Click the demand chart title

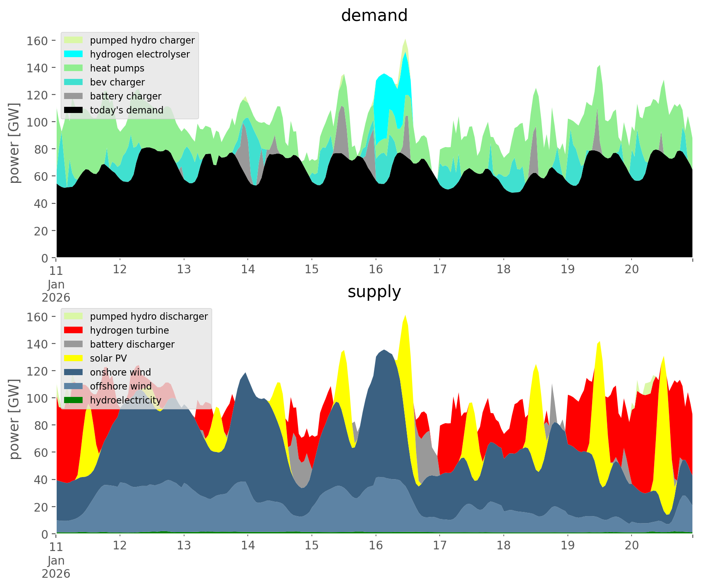tap(374, 16)
